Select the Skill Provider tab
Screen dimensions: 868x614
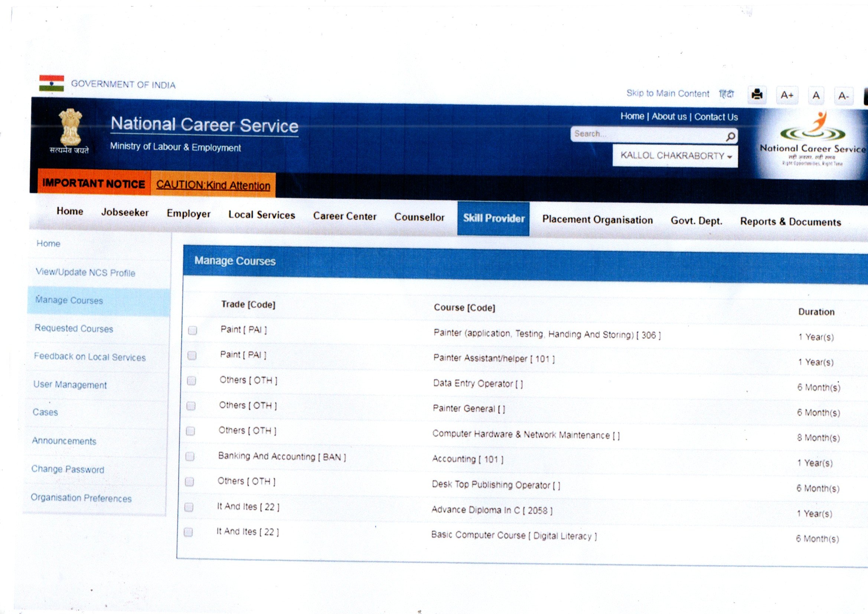493,219
